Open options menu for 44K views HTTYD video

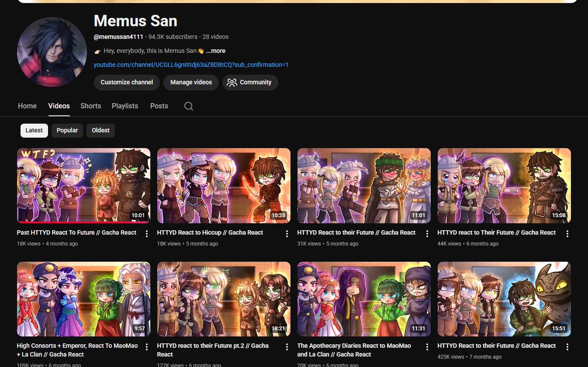click(567, 234)
